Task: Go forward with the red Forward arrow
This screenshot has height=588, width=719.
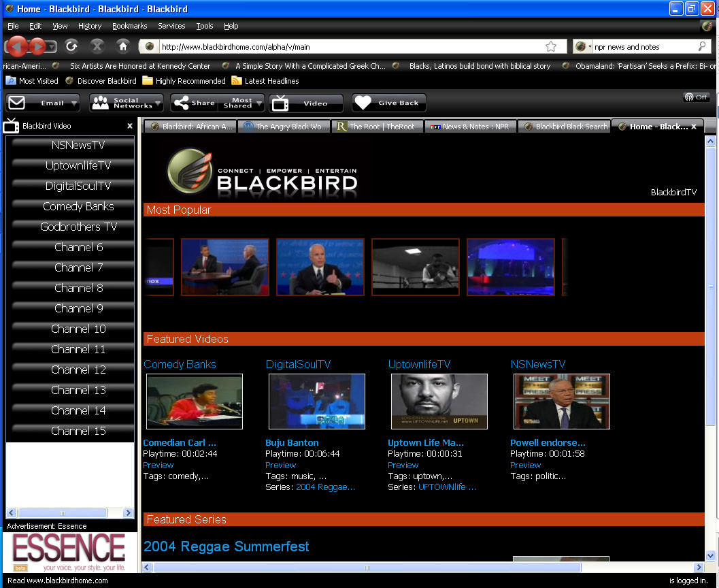Action: (37, 46)
